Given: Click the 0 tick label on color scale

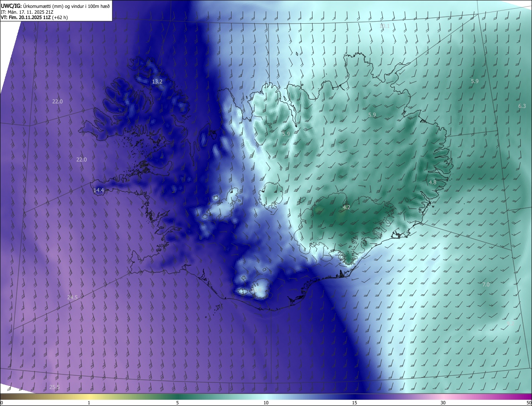Looking at the screenshot, I should click(2, 403).
